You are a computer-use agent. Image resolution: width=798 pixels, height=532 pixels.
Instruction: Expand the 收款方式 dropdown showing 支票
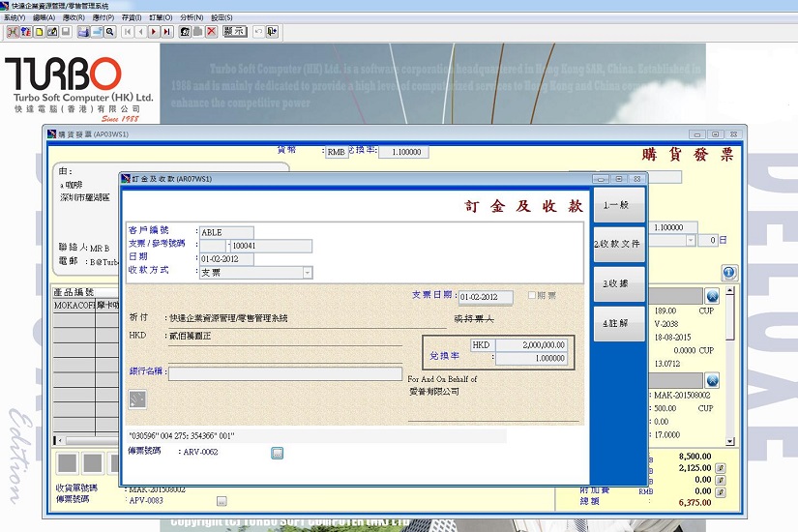click(308, 274)
